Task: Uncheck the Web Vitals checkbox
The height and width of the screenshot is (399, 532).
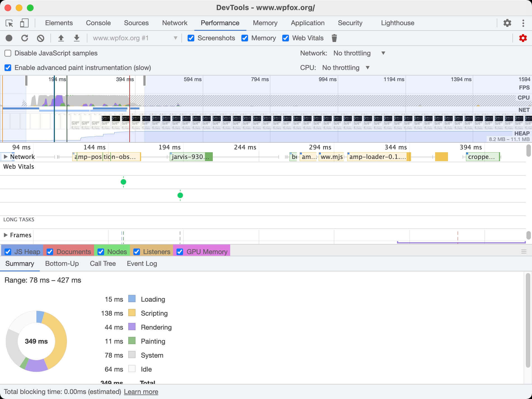Action: tap(286, 38)
